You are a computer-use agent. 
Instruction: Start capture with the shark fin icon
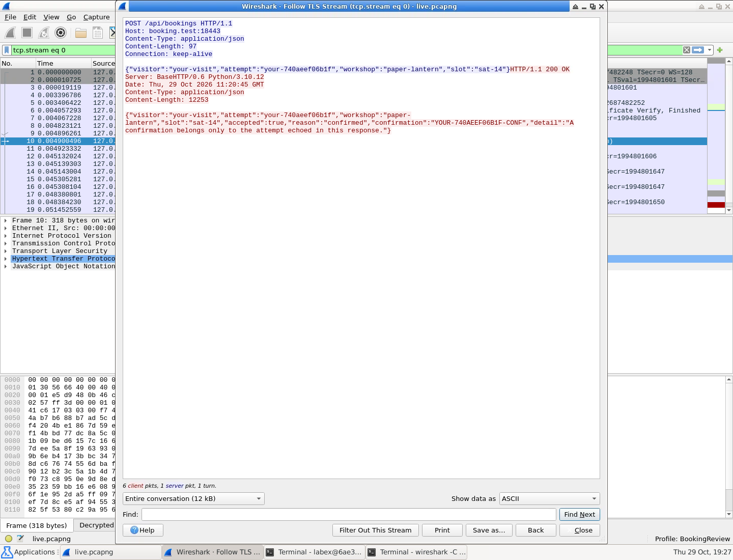click(10, 33)
